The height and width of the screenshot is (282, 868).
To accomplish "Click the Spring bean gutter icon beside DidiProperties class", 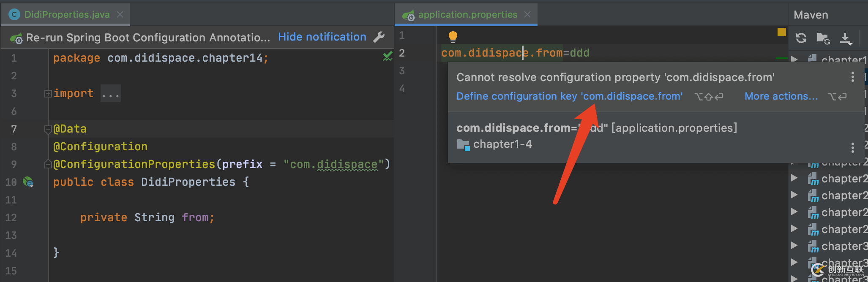I will tap(28, 182).
